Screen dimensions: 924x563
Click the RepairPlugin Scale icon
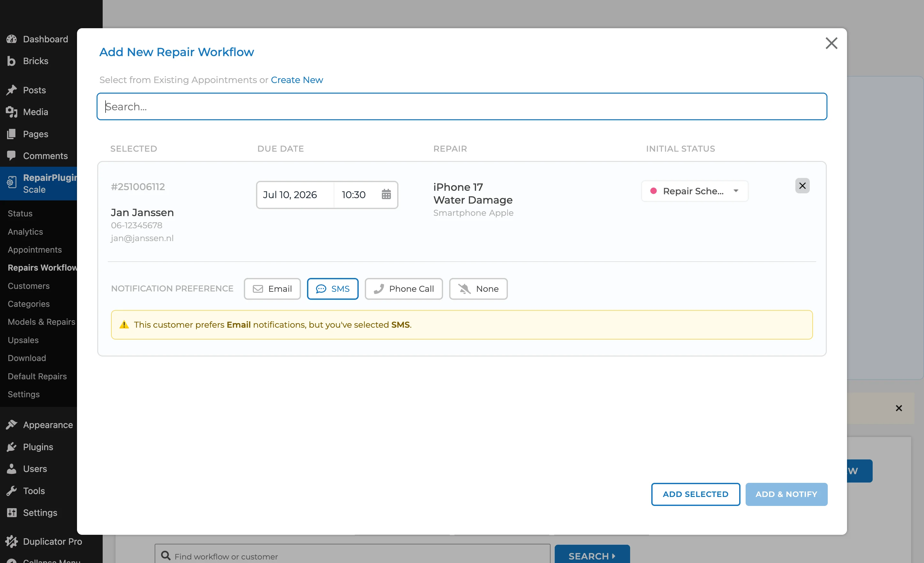click(x=12, y=182)
